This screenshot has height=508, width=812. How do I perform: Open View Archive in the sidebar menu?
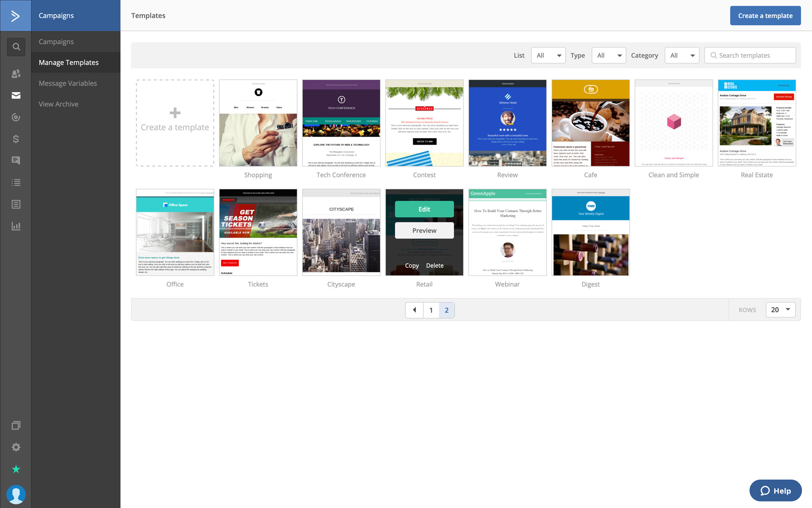58,104
